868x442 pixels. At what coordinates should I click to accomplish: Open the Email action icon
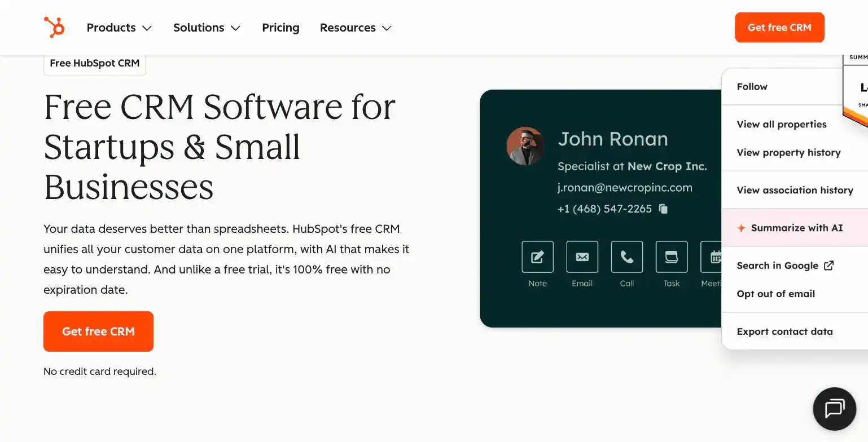point(582,257)
